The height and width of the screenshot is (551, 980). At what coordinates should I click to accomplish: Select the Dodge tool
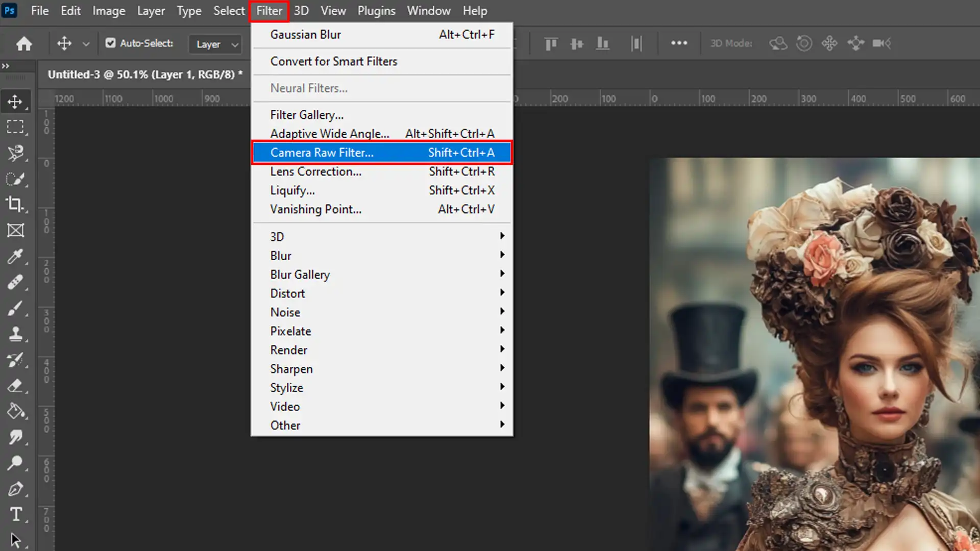(x=15, y=463)
